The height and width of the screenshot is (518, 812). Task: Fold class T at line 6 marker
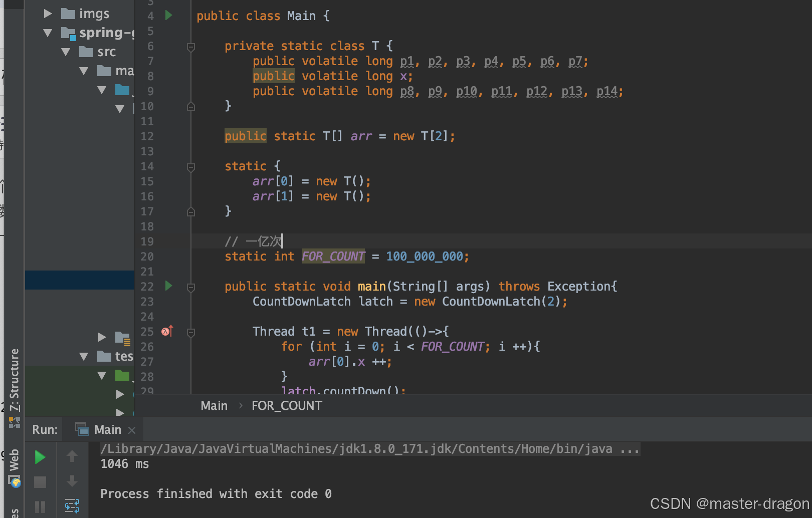pyautogui.click(x=191, y=47)
